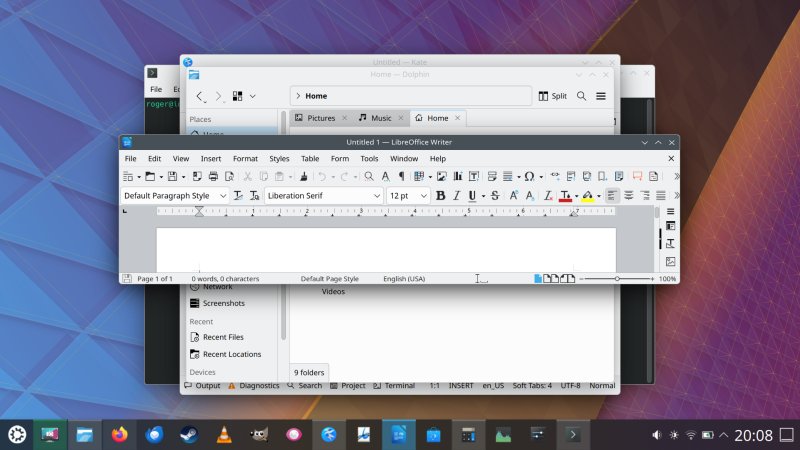
Task: Click the Insert Special Character omega icon
Action: (x=529, y=177)
